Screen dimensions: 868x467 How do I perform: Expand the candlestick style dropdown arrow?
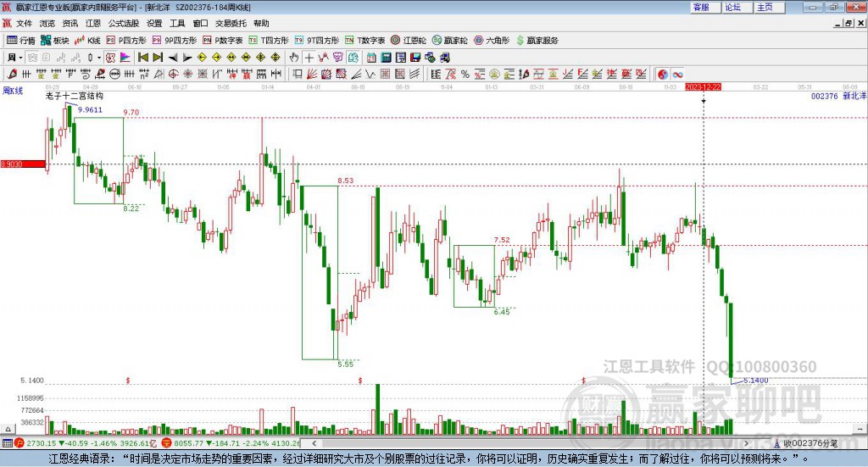click(x=99, y=58)
